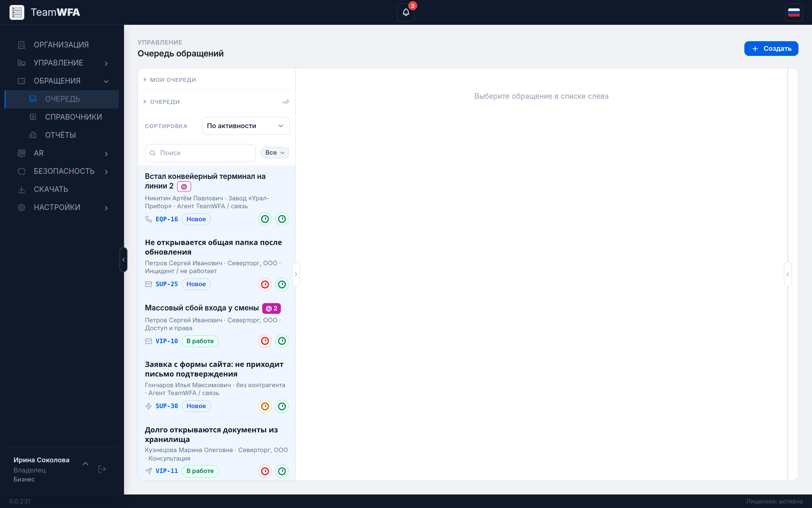This screenshot has height=508, width=812.
Task: Click the red timer icon on SUP-25
Action: (265, 284)
